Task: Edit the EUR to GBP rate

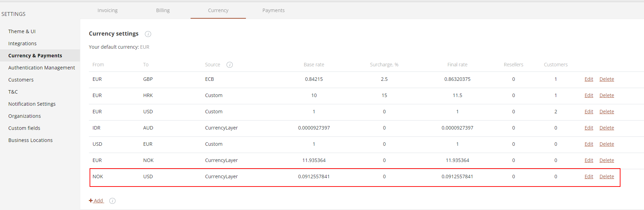Action: 589,79
